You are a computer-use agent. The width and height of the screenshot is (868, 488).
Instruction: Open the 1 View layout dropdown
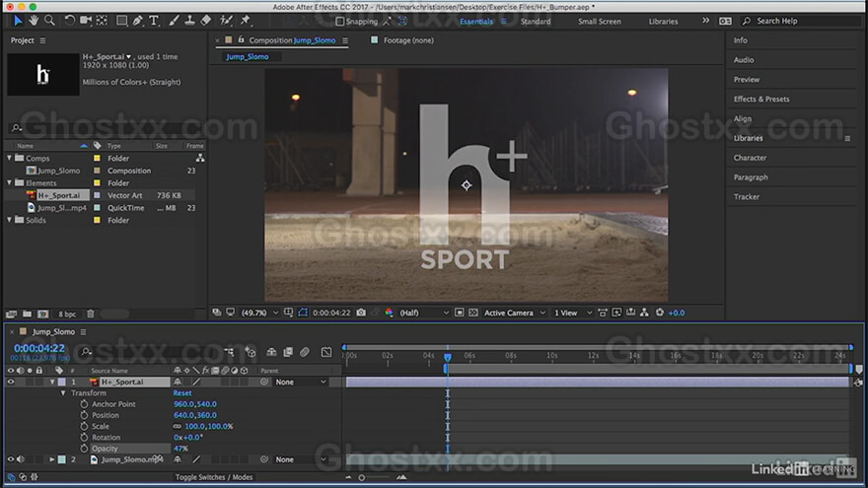click(573, 313)
